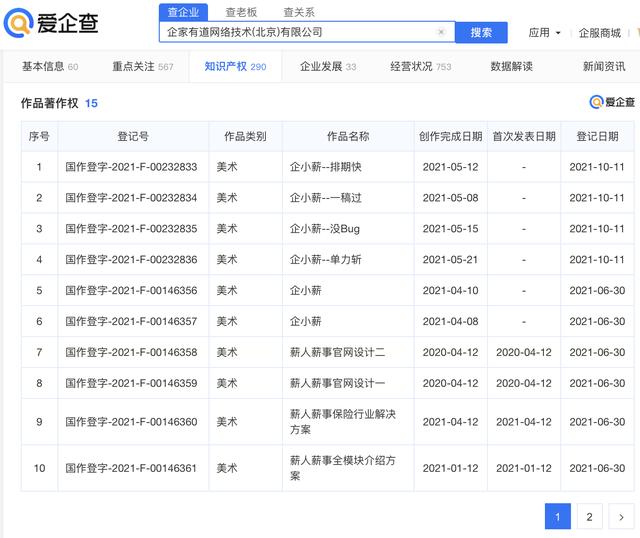The height and width of the screenshot is (538, 640).
Task: Select registration number 国作登字-2021-F-00146361
Action: click(x=131, y=468)
